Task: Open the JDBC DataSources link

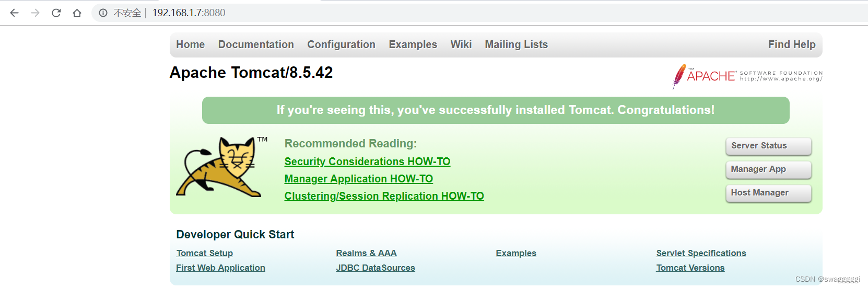Action: click(x=376, y=268)
